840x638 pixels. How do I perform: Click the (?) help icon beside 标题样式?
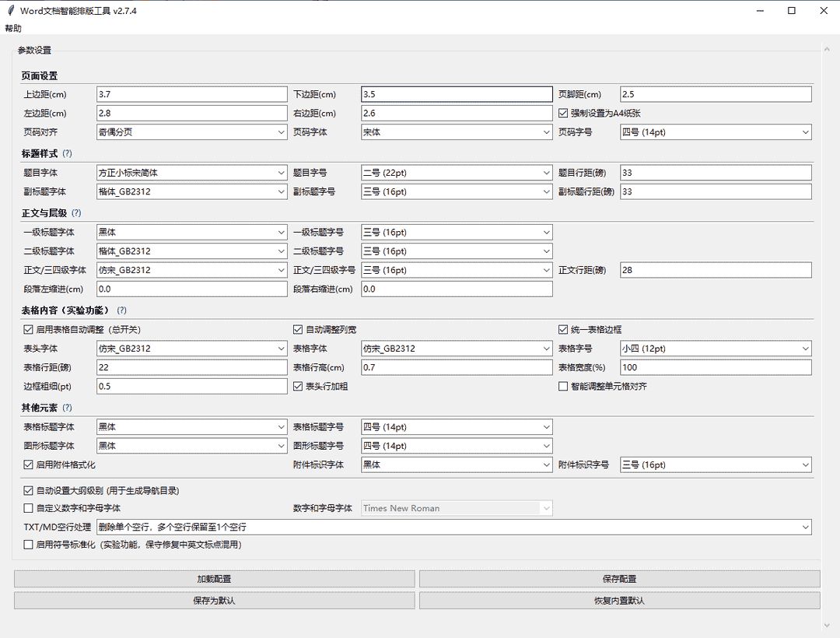pos(67,153)
